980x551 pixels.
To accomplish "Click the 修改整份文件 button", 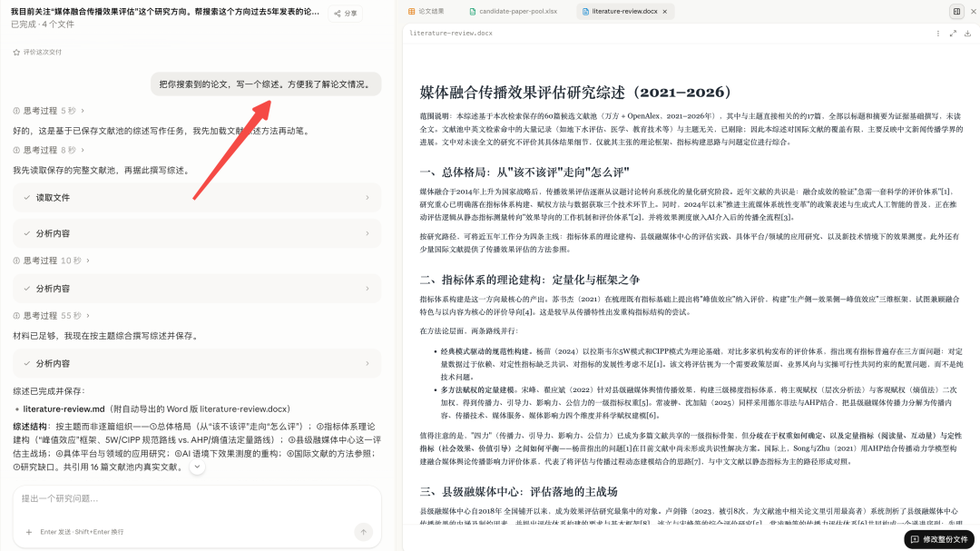I will click(x=939, y=539).
